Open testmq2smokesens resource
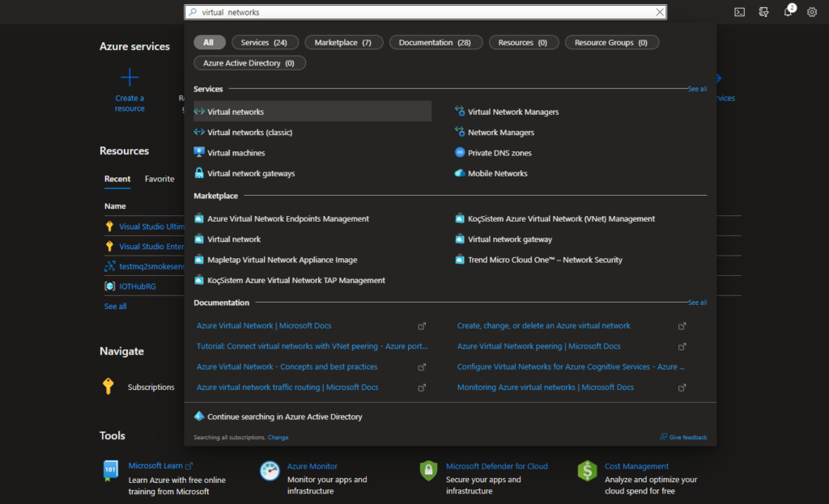The width and height of the screenshot is (829, 504). pyautogui.click(x=151, y=267)
